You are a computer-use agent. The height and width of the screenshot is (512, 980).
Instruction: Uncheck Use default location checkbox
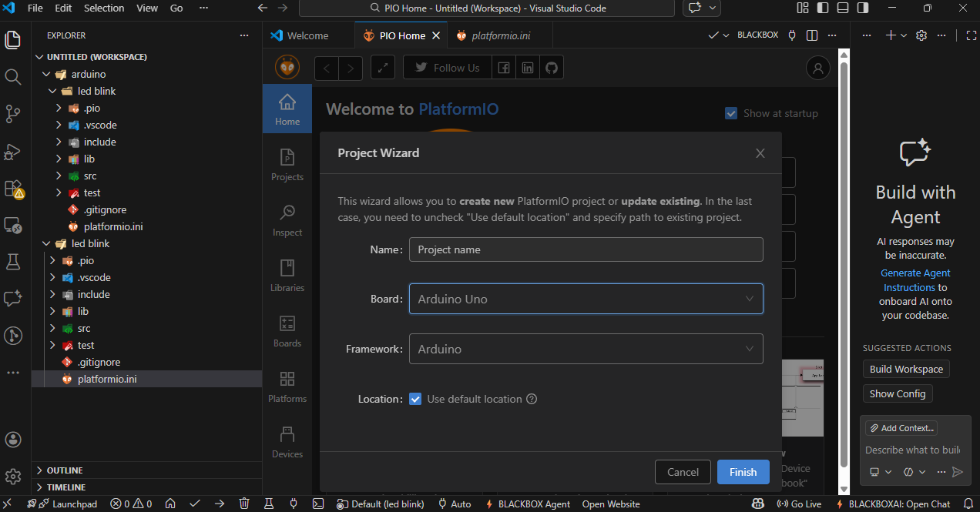click(x=415, y=399)
